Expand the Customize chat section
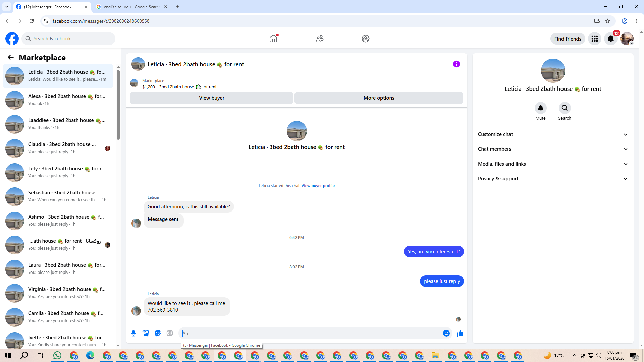The image size is (644, 362). pos(553,134)
